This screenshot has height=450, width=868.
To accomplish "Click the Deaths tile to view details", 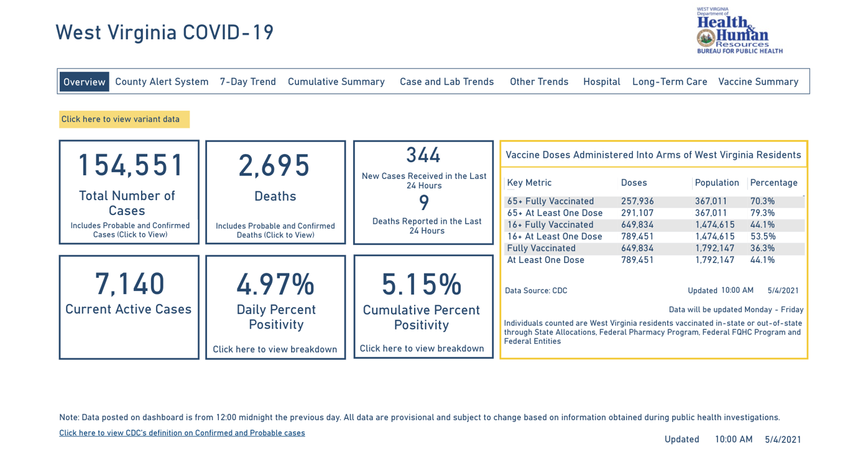I will click(x=275, y=192).
